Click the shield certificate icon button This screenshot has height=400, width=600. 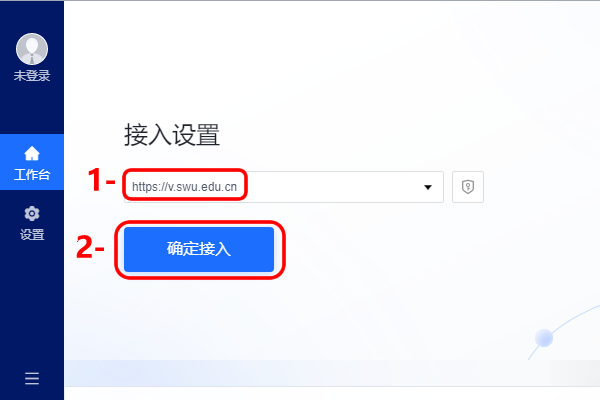[468, 187]
